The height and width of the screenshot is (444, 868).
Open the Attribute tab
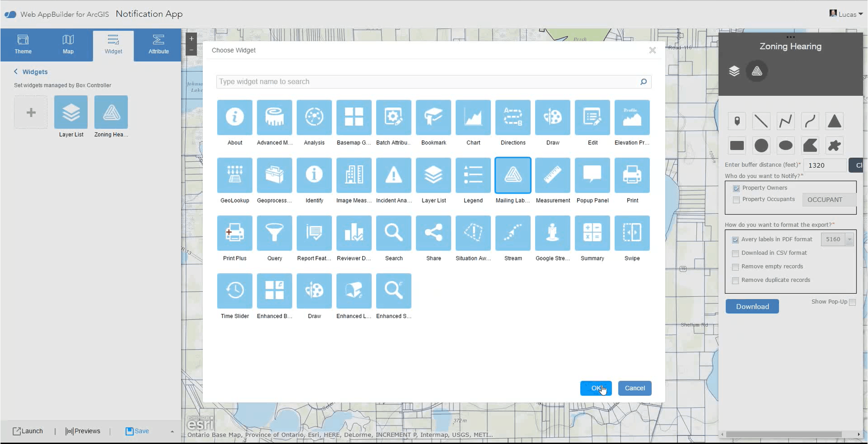[x=158, y=44]
